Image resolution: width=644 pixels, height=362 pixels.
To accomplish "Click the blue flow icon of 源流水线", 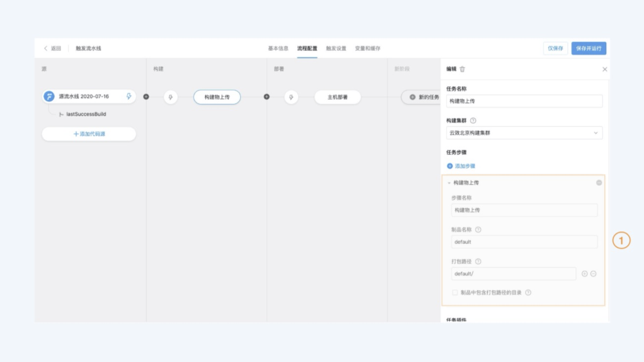I will pos(49,96).
